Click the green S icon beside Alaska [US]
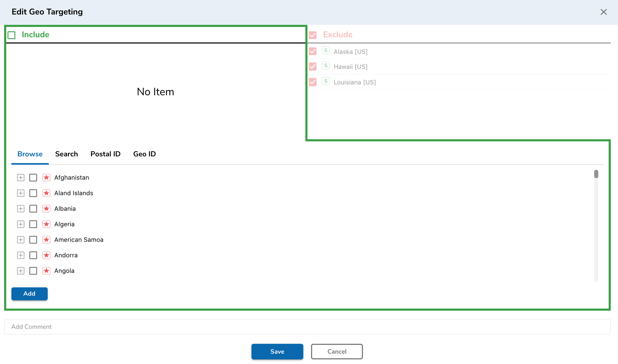The height and width of the screenshot is (364, 618). [326, 51]
